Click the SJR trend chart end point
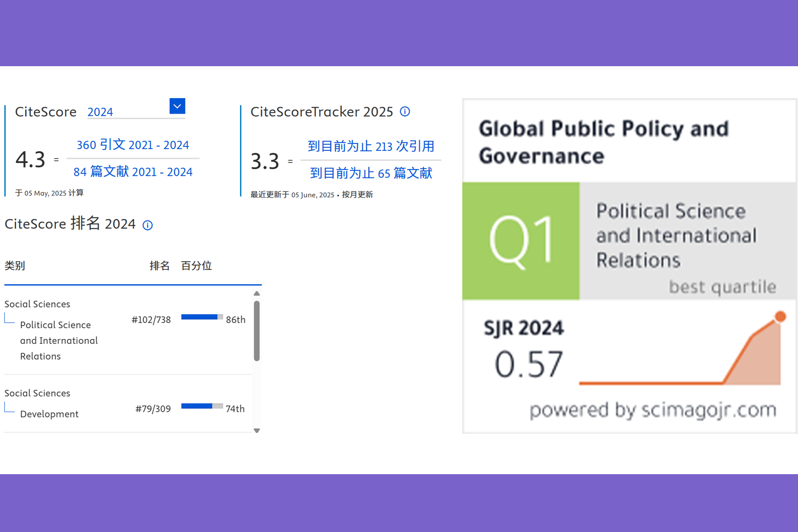This screenshot has width=798, height=532. tap(780, 317)
